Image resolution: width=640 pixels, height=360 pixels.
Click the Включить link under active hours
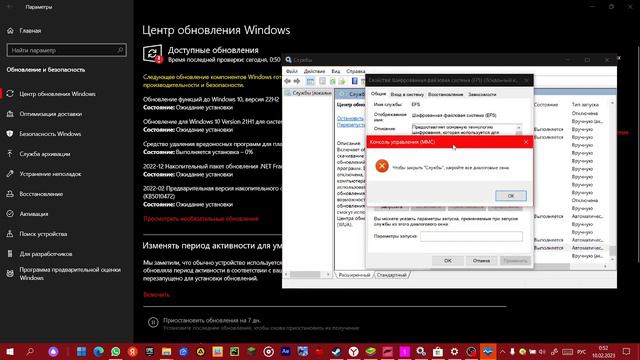[156, 295]
